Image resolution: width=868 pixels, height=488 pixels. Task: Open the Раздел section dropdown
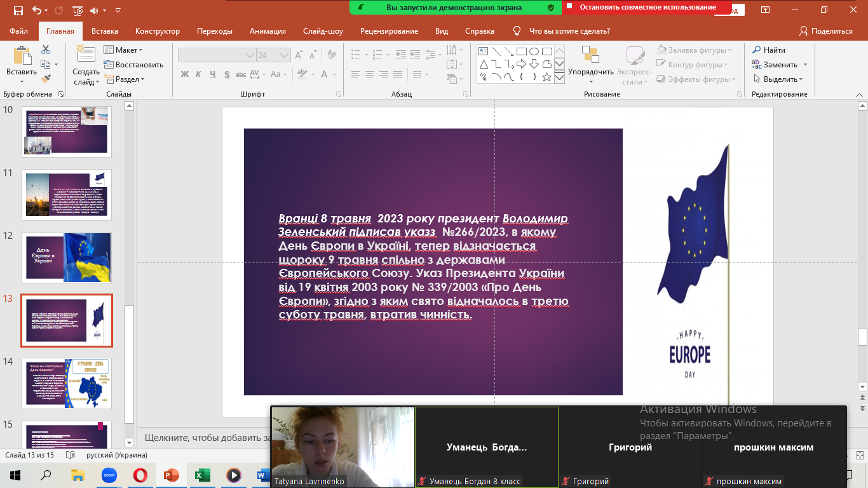click(125, 79)
